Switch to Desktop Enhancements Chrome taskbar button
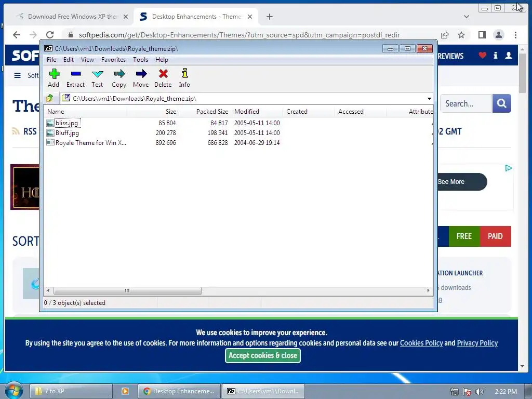This screenshot has height=399, width=532. point(179,391)
